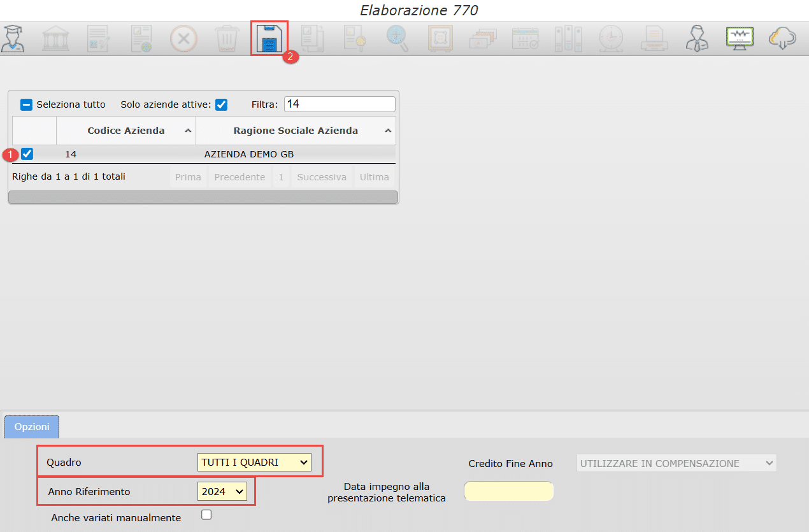Open the Credito Fine Anno dropdown
Viewport: 809px width, 532px height.
pyautogui.click(x=677, y=463)
